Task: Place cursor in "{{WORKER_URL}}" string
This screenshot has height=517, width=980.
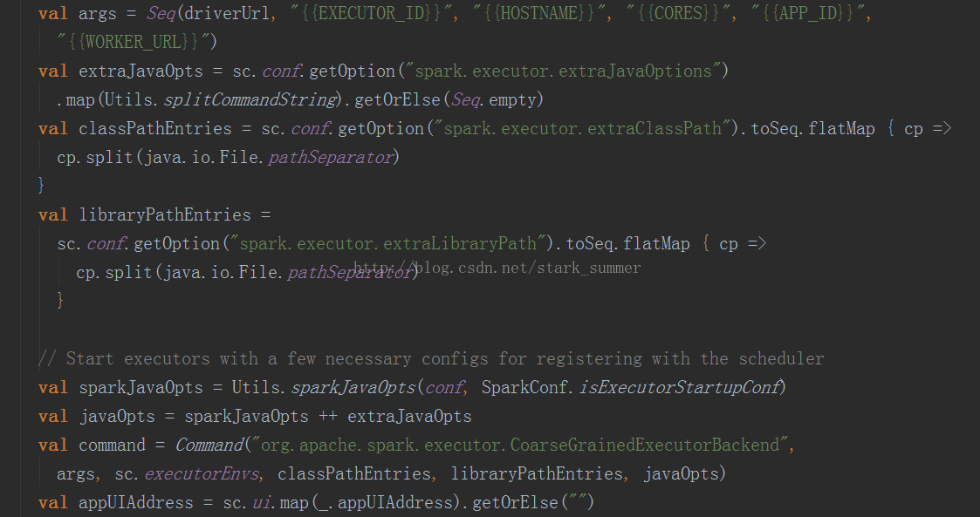Action: pyautogui.click(x=134, y=42)
